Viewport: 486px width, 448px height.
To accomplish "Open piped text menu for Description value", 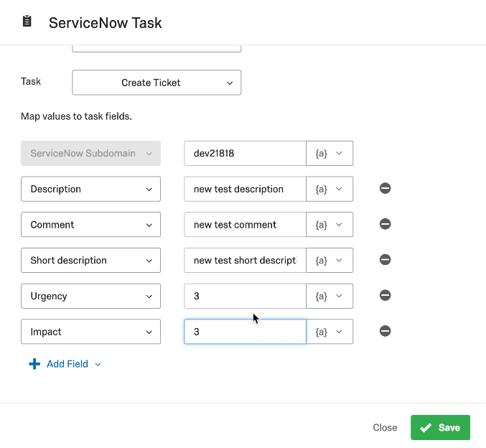I will (330, 189).
